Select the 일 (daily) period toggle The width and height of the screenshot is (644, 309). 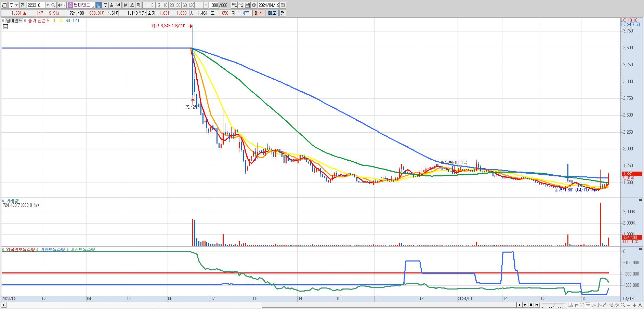click(x=99, y=5)
